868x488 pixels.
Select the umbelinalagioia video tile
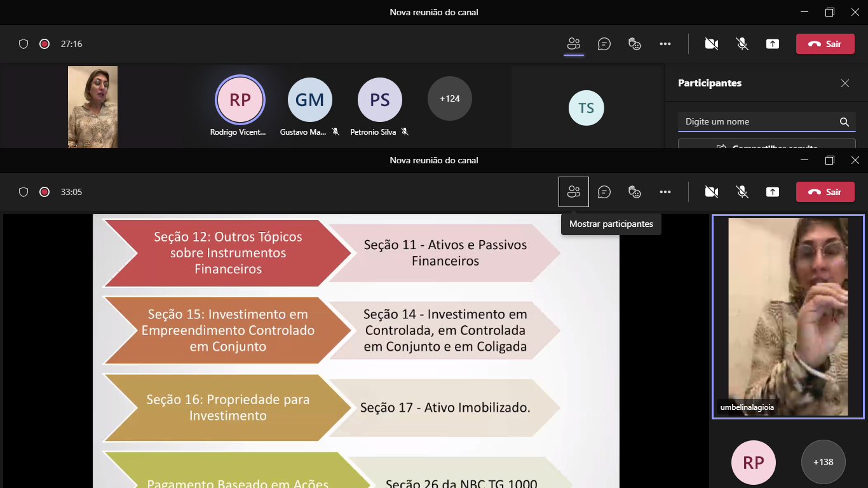coord(787,316)
